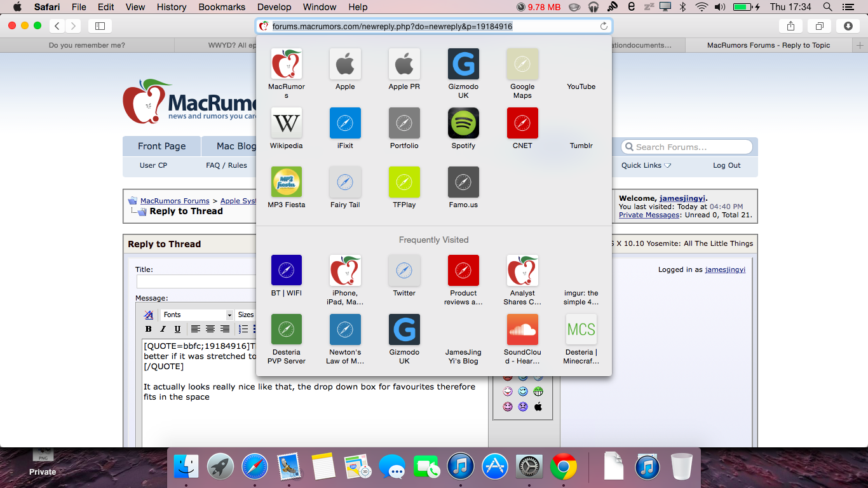
Task: Apply italic formatting in message editor
Action: tap(163, 329)
